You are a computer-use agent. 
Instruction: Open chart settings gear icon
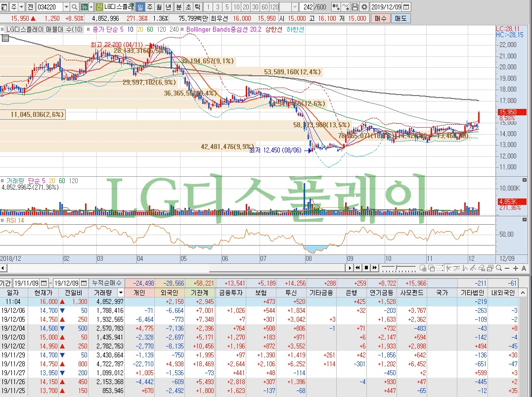tap(364, 7)
